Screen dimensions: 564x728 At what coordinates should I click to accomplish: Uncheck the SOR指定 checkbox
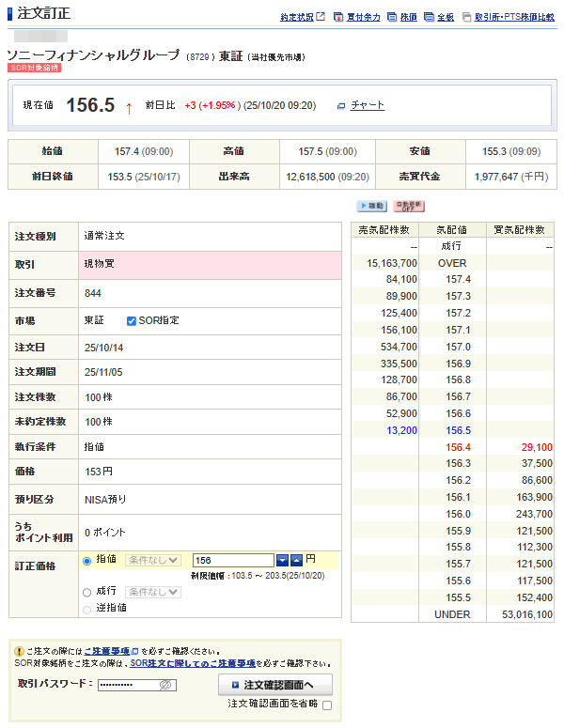[x=132, y=320]
